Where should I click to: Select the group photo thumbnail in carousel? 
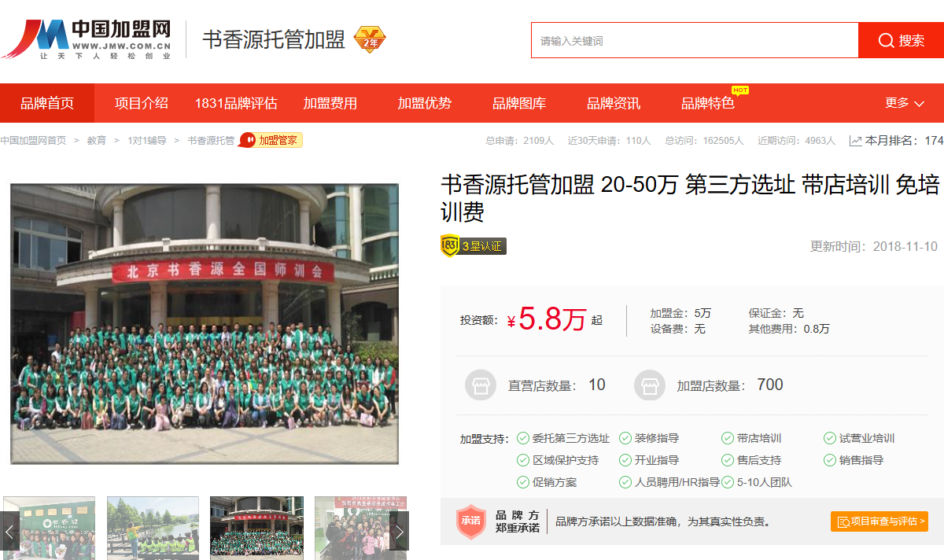click(x=256, y=528)
